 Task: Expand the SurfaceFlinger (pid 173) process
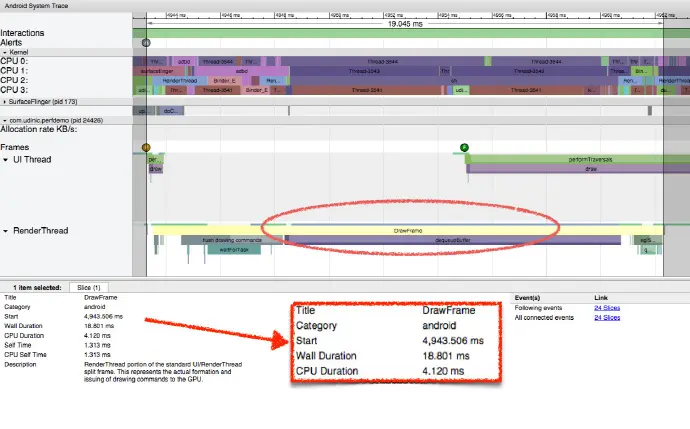5,102
